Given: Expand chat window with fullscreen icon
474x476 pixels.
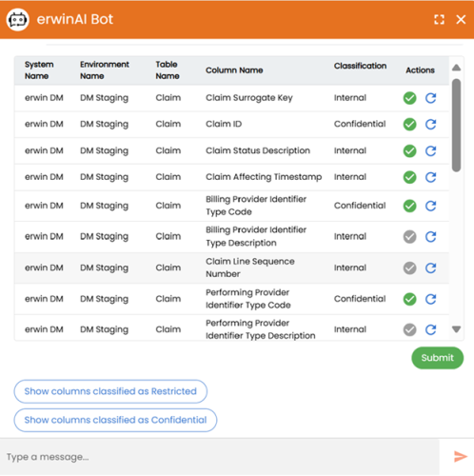Looking at the screenshot, I should pyautogui.click(x=439, y=20).
